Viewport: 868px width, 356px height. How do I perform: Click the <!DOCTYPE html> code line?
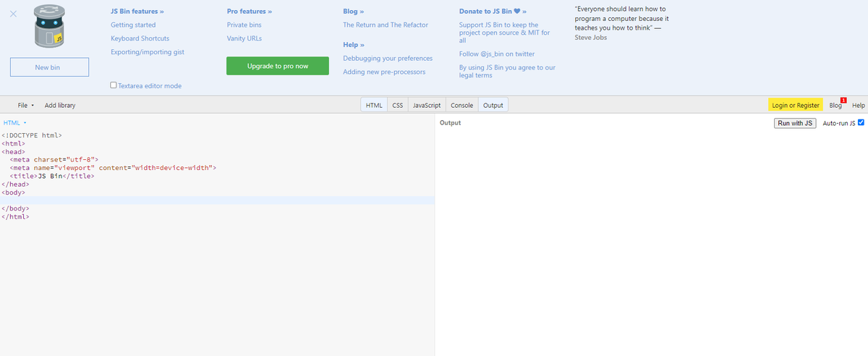tap(32, 135)
